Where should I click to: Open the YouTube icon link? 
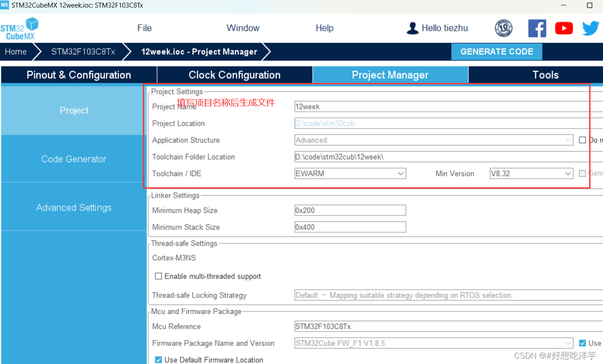point(564,28)
